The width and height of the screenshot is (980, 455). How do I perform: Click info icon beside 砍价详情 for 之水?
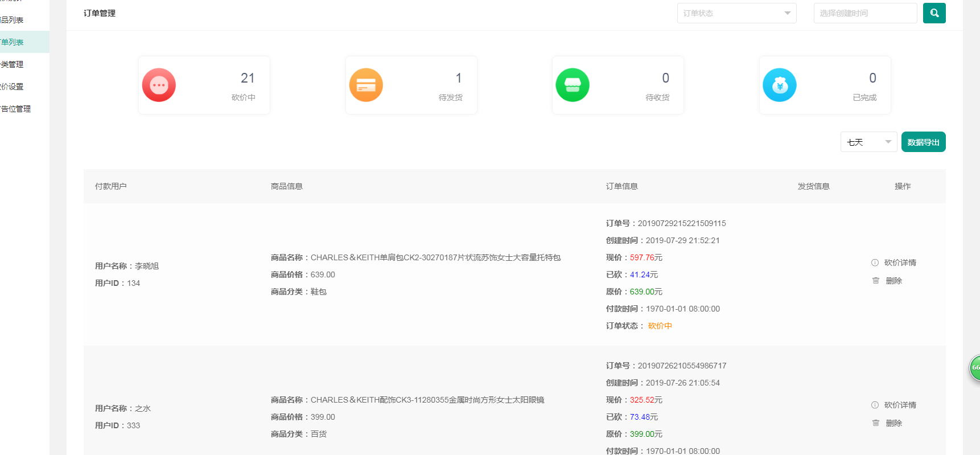click(875, 405)
